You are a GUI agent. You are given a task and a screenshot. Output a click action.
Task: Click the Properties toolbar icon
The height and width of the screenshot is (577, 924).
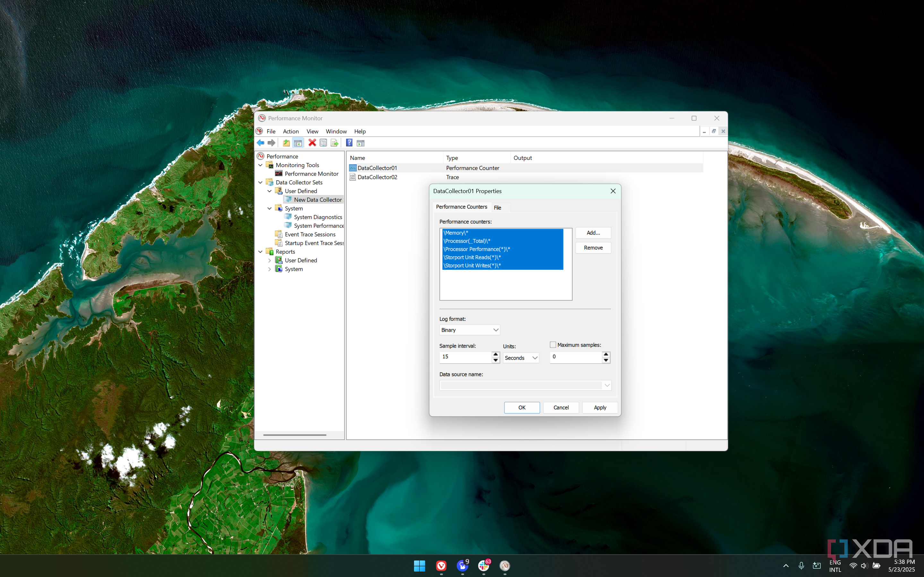[323, 143]
